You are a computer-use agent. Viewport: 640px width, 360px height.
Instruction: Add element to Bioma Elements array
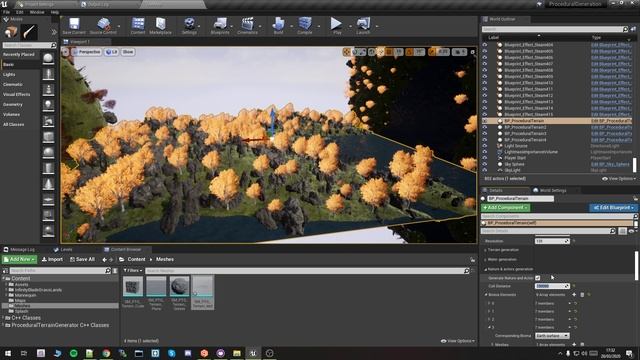(574, 295)
